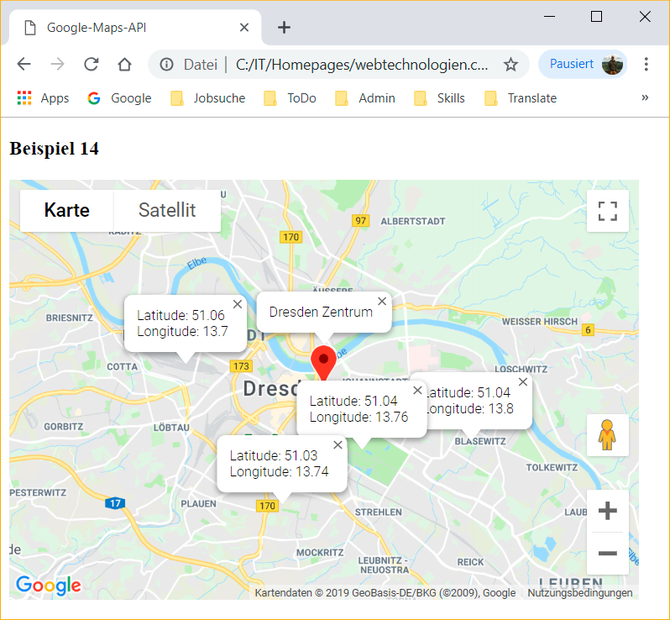The image size is (670, 620).
Task: Open the ToDo bookmark folder
Action: tap(290, 98)
